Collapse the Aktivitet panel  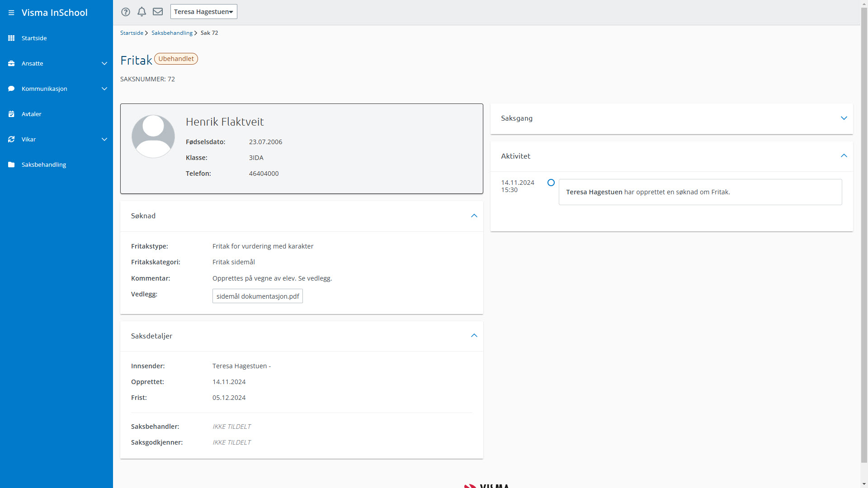coord(844,156)
